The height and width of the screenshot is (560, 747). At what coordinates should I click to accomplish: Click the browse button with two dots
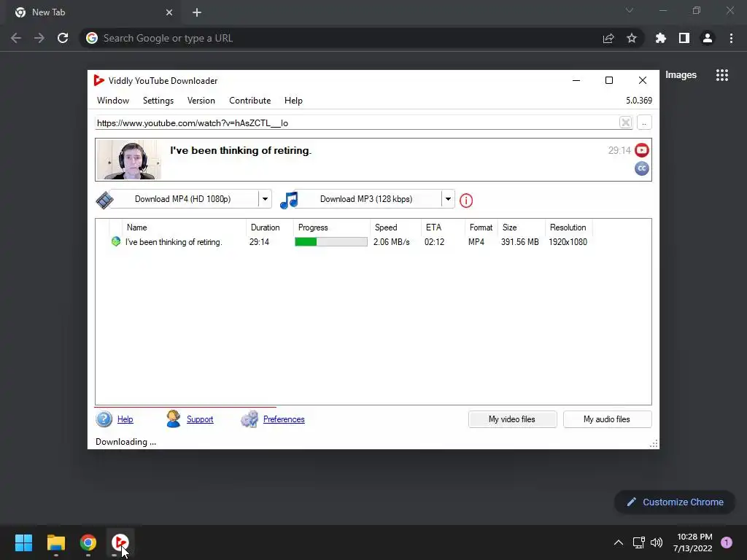pyautogui.click(x=644, y=122)
